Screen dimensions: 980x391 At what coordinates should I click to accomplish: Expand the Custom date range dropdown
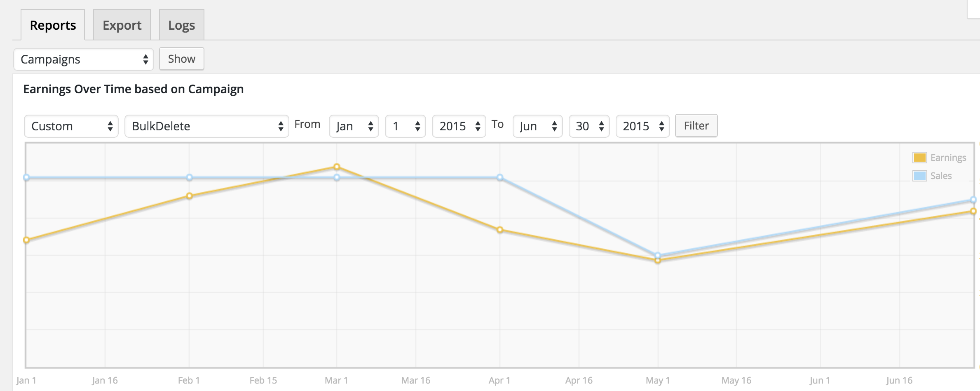pyautogui.click(x=71, y=126)
